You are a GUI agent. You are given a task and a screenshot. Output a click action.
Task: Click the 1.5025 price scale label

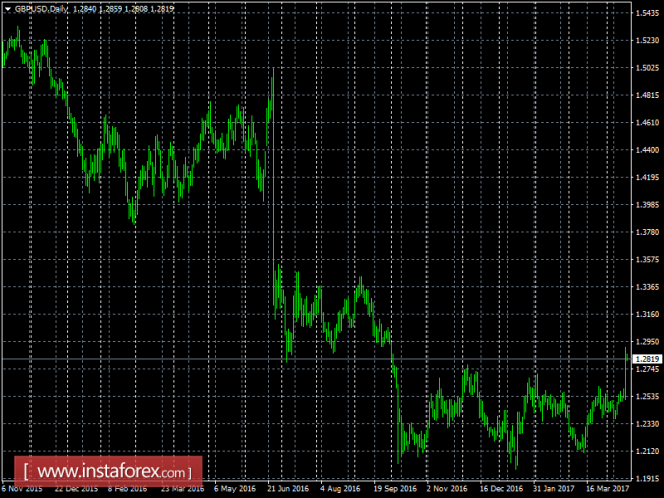coord(647,68)
